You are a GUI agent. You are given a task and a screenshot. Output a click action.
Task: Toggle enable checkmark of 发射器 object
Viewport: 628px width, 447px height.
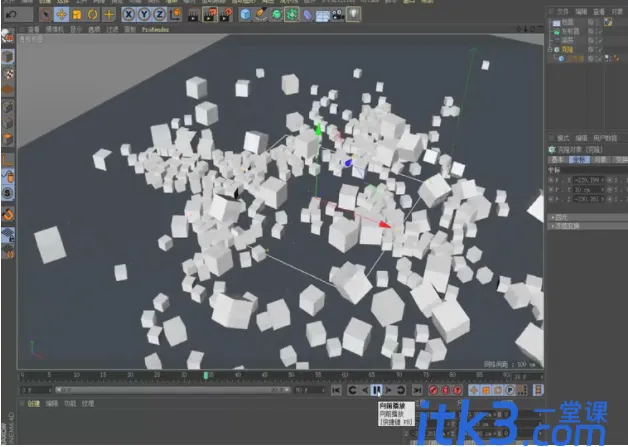(599, 31)
